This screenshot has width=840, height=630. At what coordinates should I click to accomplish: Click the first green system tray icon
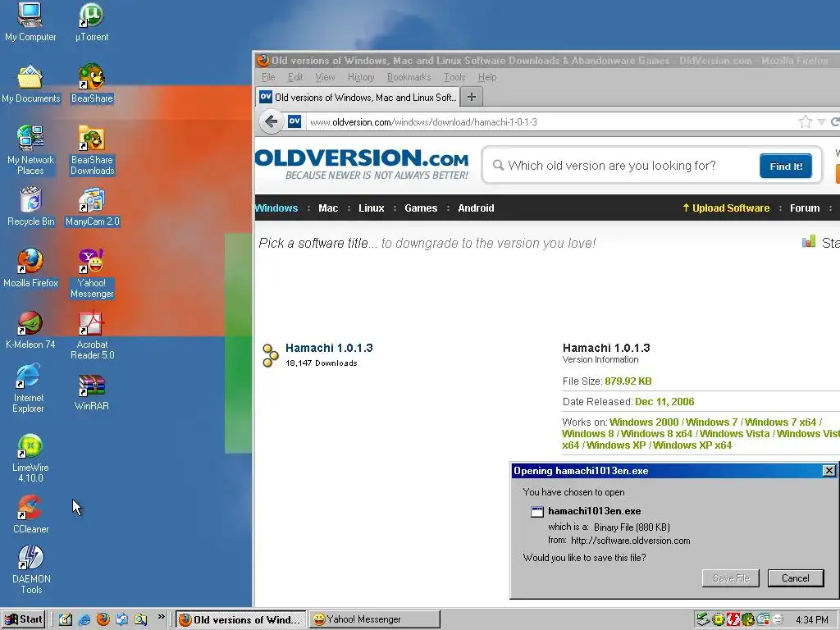coord(703,620)
